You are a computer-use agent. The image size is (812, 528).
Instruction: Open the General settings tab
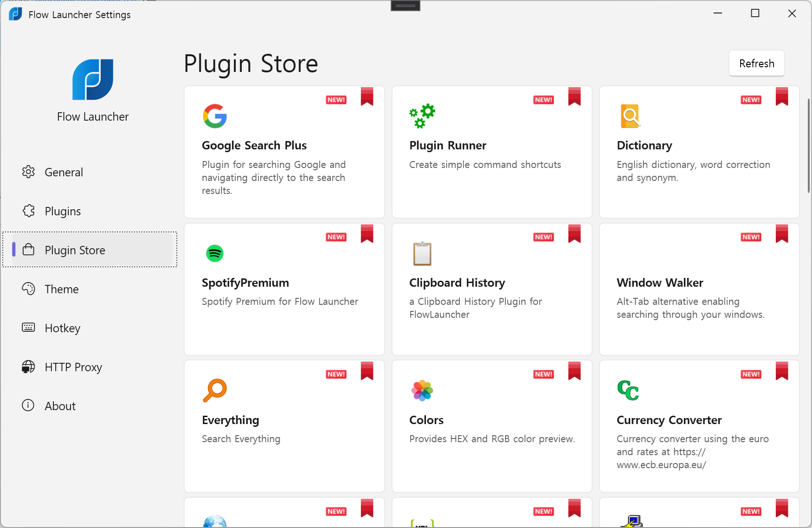[x=92, y=172]
